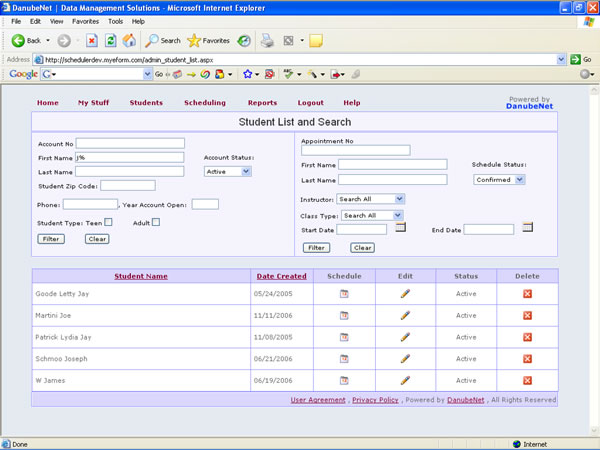
Task: Sort list by Student Name header link
Action: pyautogui.click(x=140, y=276)
